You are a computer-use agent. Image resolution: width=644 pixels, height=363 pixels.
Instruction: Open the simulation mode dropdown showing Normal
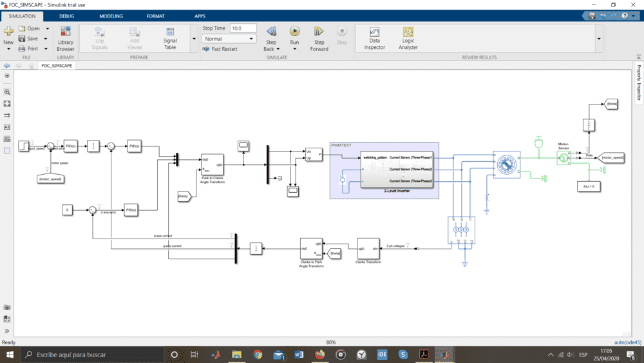(229, 39)
